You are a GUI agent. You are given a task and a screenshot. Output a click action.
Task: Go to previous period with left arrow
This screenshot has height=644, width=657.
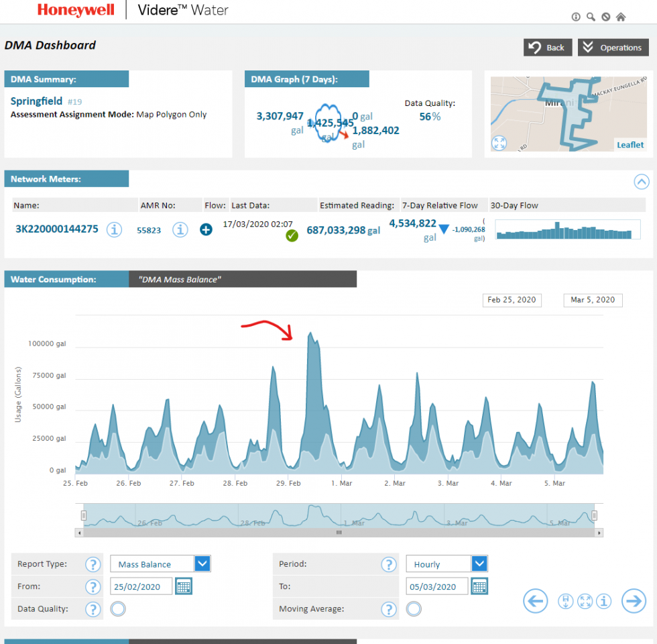[535, 601]
